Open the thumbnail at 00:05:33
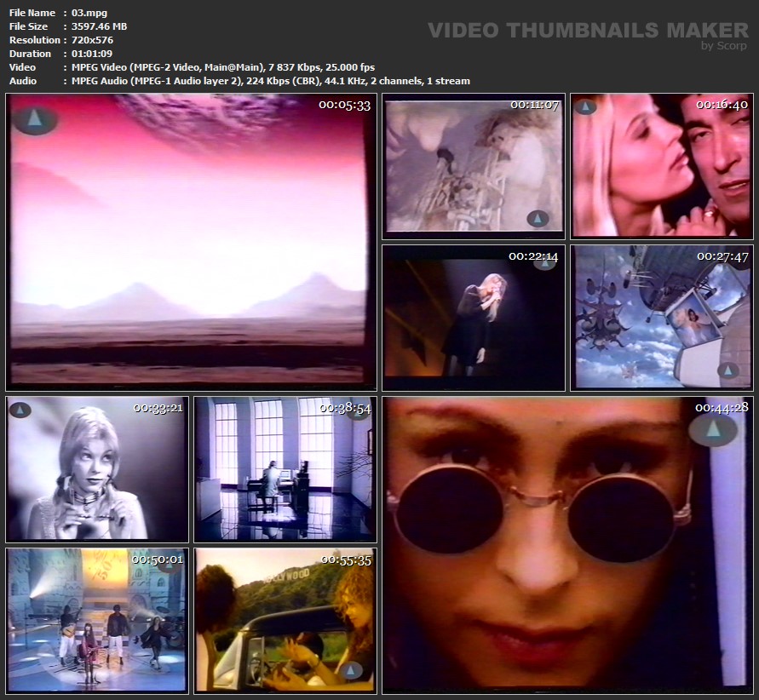Screen dimensions: 759x700 coord(191,242)
